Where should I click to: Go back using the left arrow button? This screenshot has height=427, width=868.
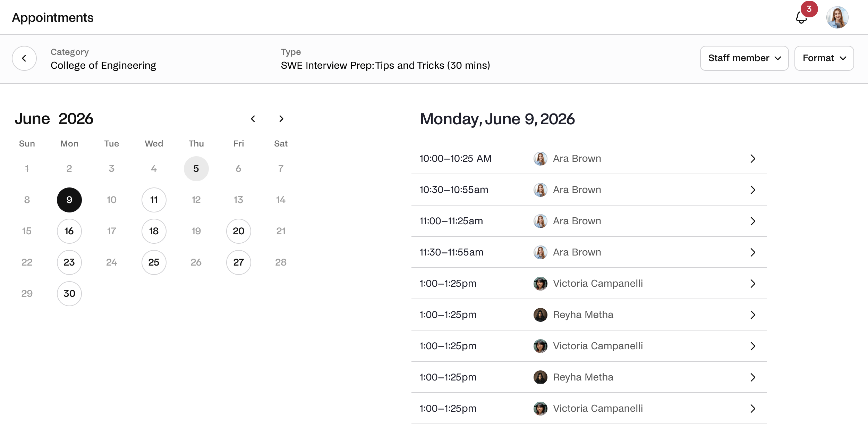pos(24,58)
